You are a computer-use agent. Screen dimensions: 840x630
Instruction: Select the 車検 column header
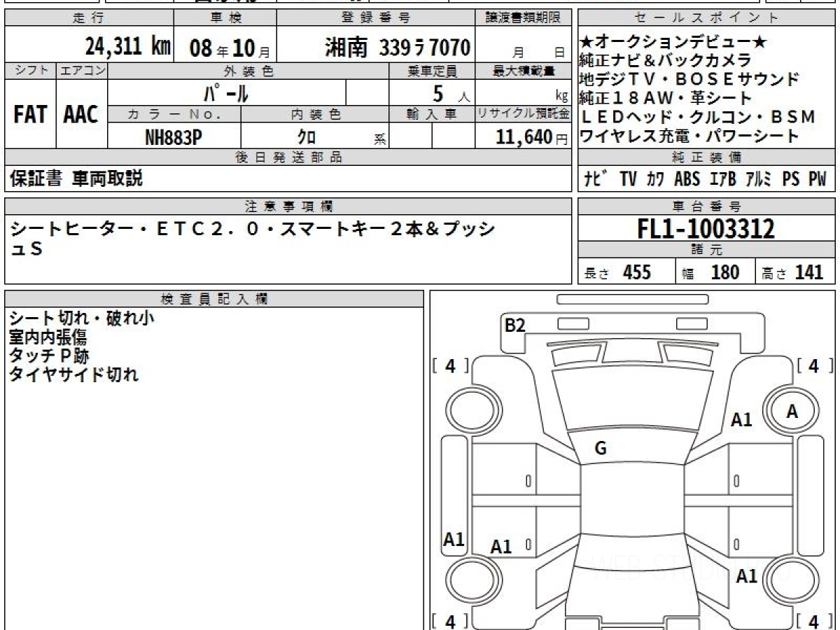click(225, 18)
